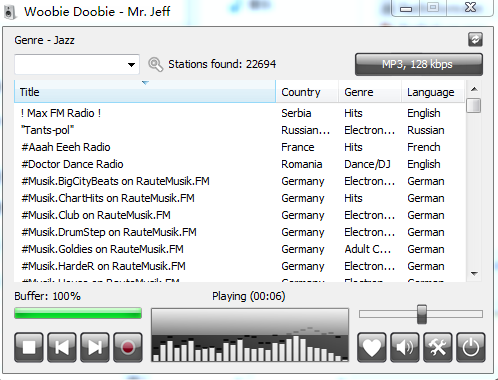Sort by the Language column header
This screenshot has height=380, width=498.
[433, 92]
